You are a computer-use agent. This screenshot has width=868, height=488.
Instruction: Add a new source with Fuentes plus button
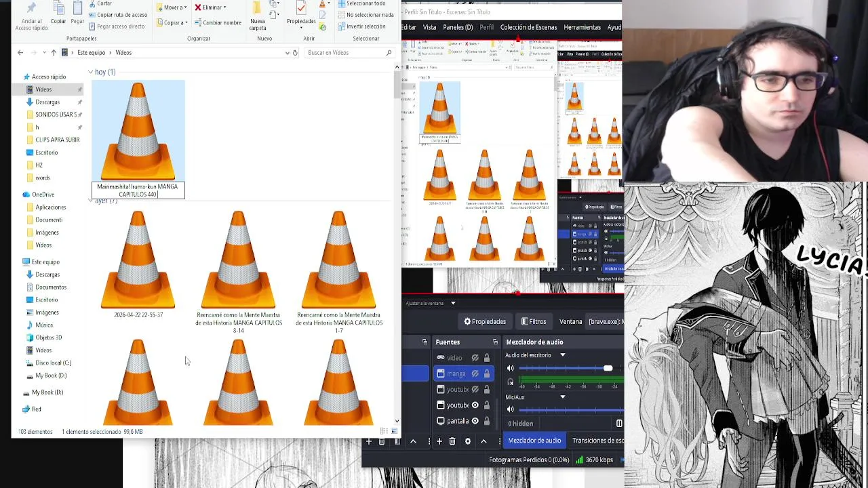439,441
